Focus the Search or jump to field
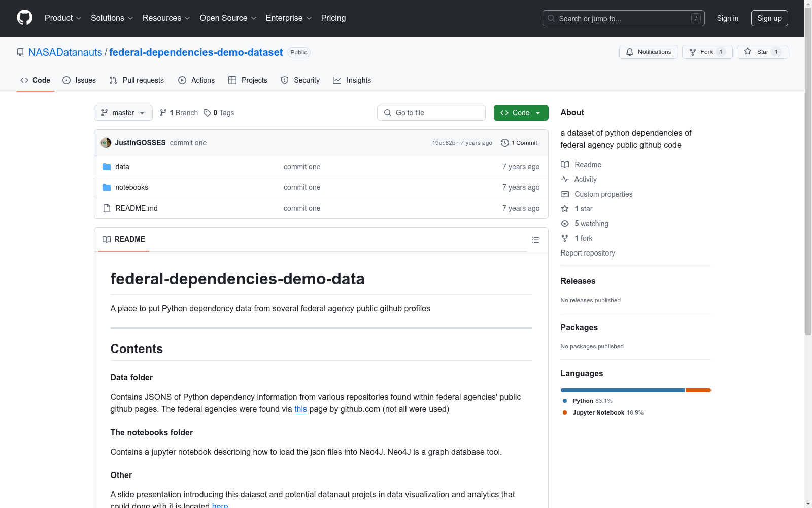 [x=624, y=18]
